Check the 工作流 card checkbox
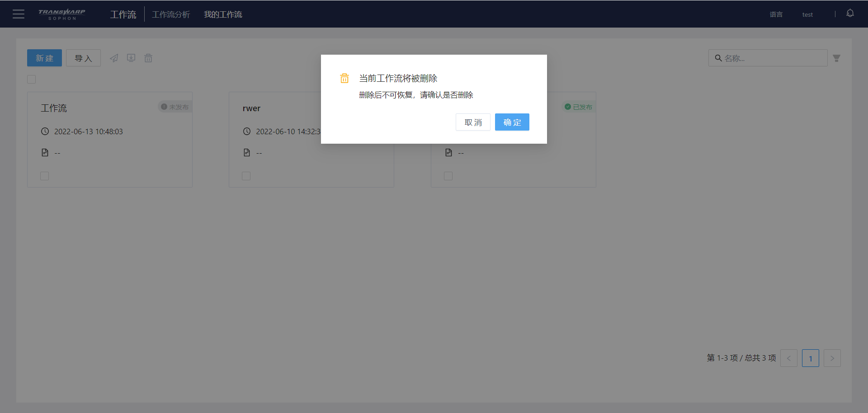Screen dimensions: 868x413 click(44, 176)
